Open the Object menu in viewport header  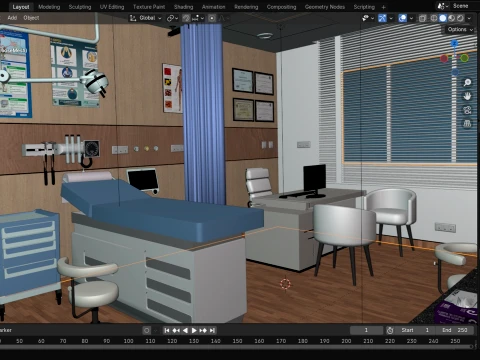[x=31, y=18]
